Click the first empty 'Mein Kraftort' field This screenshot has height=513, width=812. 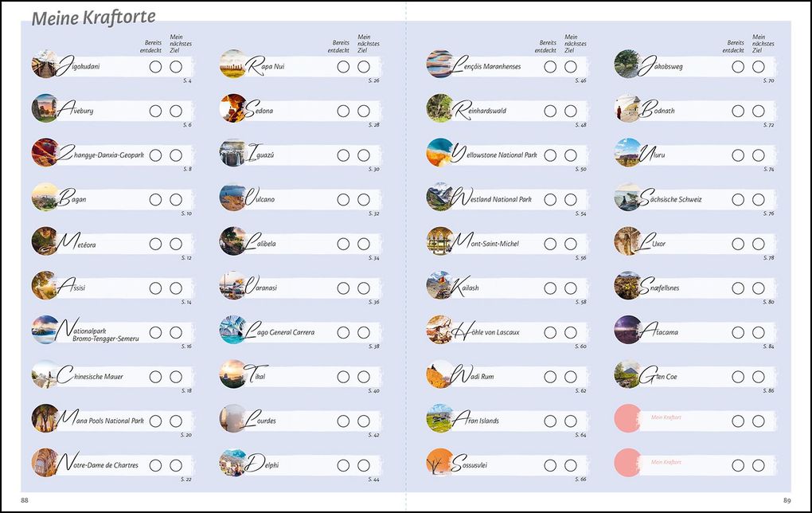[694, 421]
